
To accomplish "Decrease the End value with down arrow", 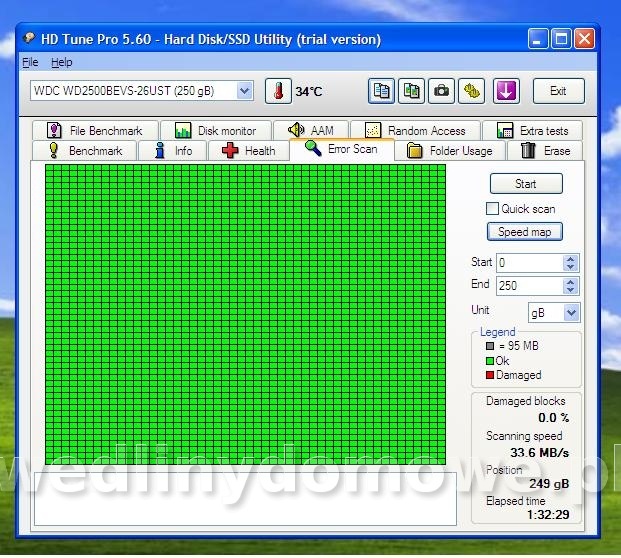I will (571, 291).
